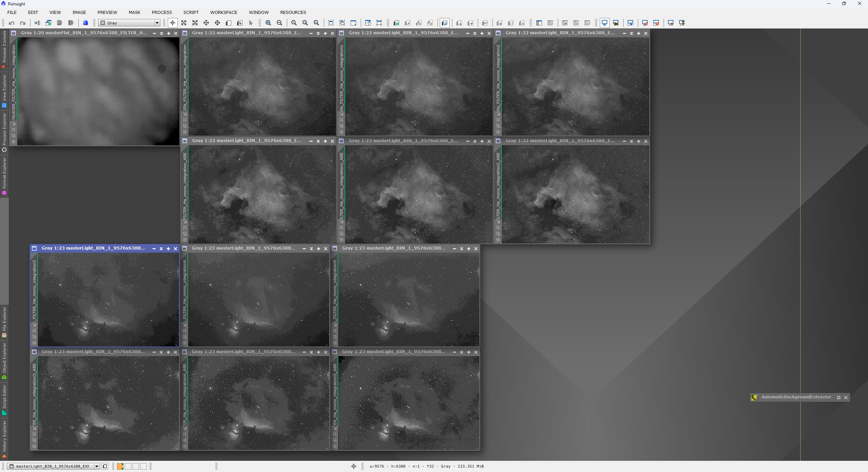Open the WINDOW menu
Screen dimensions: 868x472
pyautogui.click(x=259, y=12)
